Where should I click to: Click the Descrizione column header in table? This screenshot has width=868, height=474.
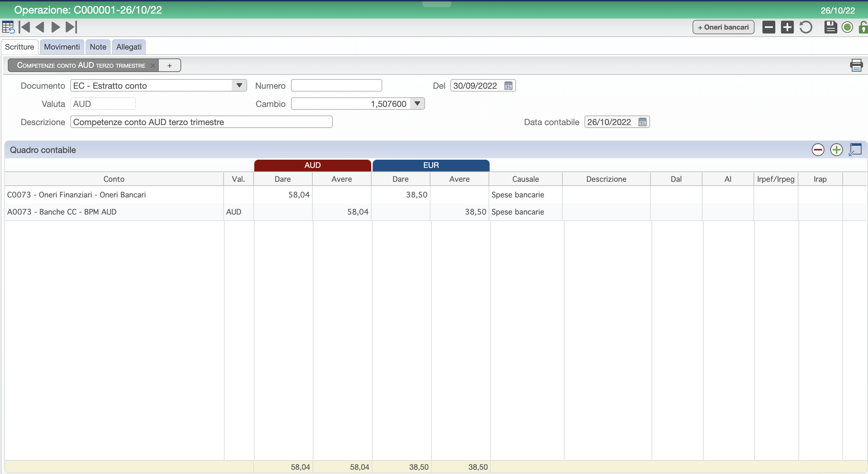tap(606, 179)
